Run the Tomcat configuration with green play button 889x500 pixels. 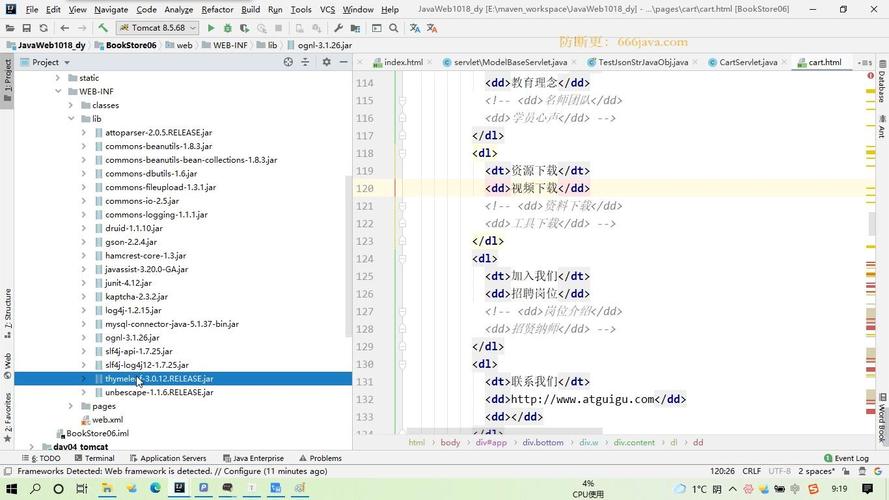pos(210,28)
